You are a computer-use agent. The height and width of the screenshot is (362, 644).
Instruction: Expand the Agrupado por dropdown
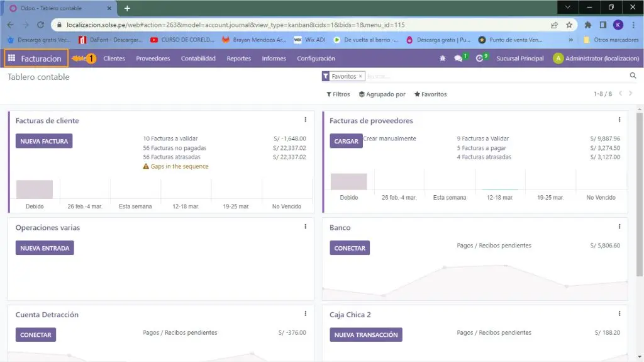pyautogui.click(x=382, y=94)
